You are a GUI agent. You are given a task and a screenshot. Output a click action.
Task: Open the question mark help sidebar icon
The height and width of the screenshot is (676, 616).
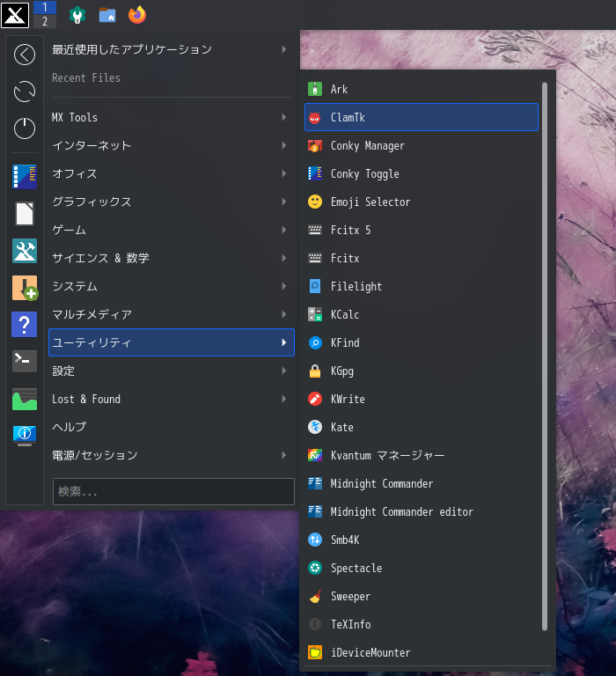click(25, 324)
